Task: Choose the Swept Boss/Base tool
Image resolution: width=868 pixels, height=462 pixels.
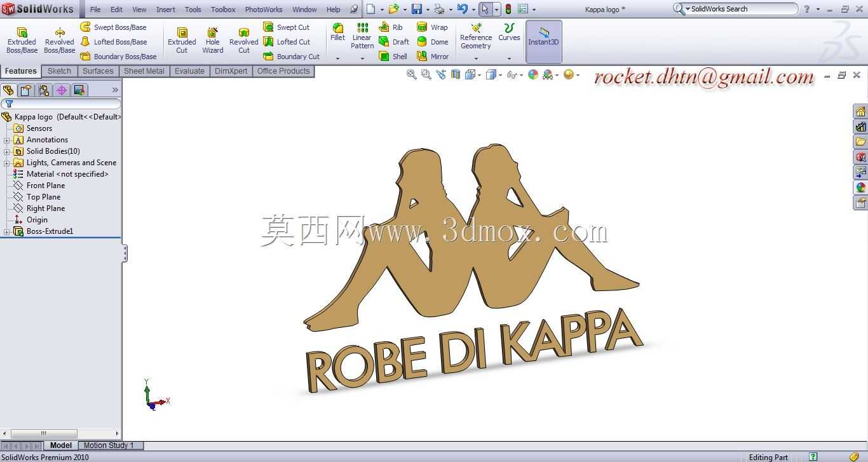Action: [x=113, y=27]
